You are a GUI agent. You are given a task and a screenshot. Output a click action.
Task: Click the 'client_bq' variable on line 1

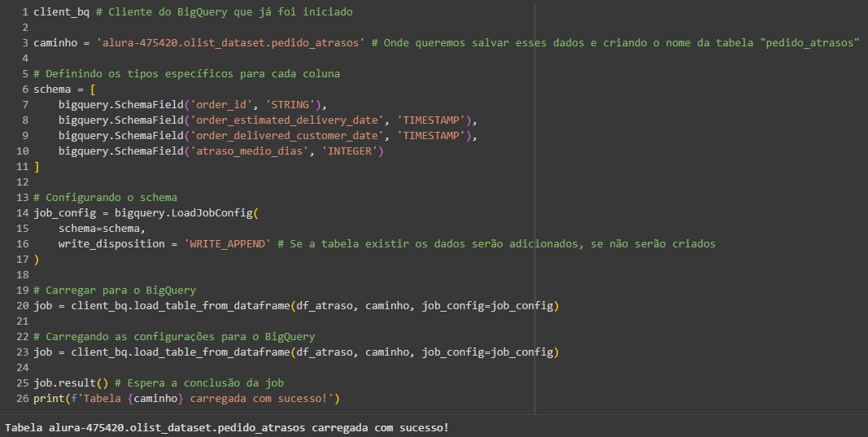click(x=62, y=11)
